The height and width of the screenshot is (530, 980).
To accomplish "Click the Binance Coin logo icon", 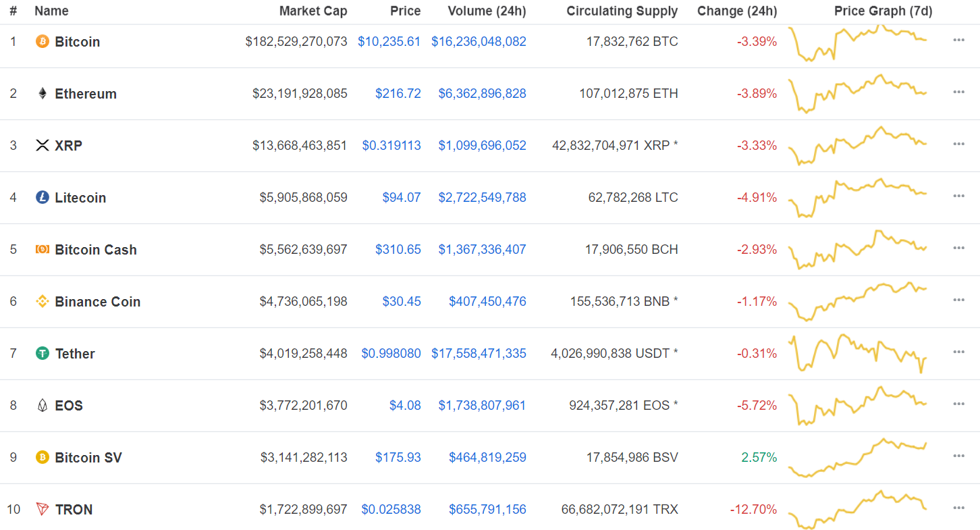I will pyautogui.click(x=43, y=301).
